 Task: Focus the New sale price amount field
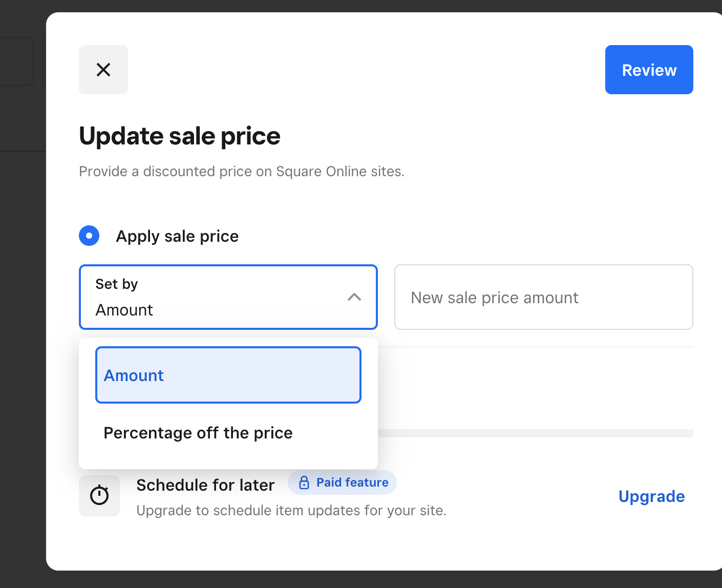click(543, 297)
